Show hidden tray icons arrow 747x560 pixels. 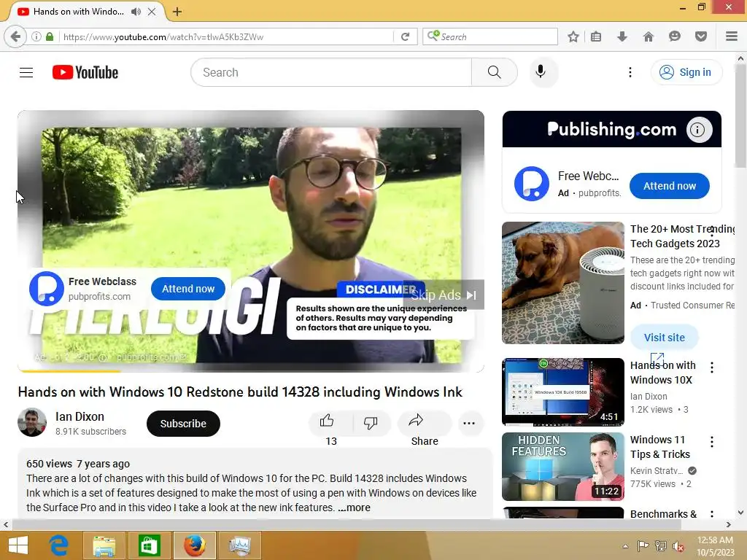click(625, 546)
